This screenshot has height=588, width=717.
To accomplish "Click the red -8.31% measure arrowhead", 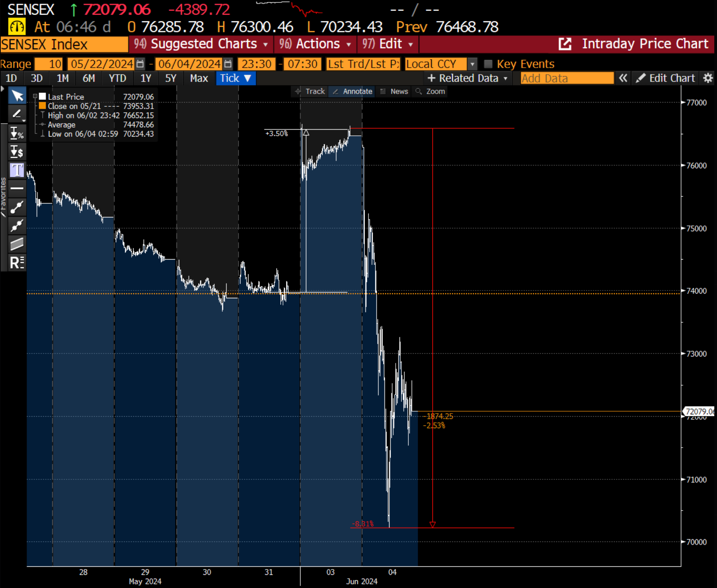I will [x=432, y=524].
